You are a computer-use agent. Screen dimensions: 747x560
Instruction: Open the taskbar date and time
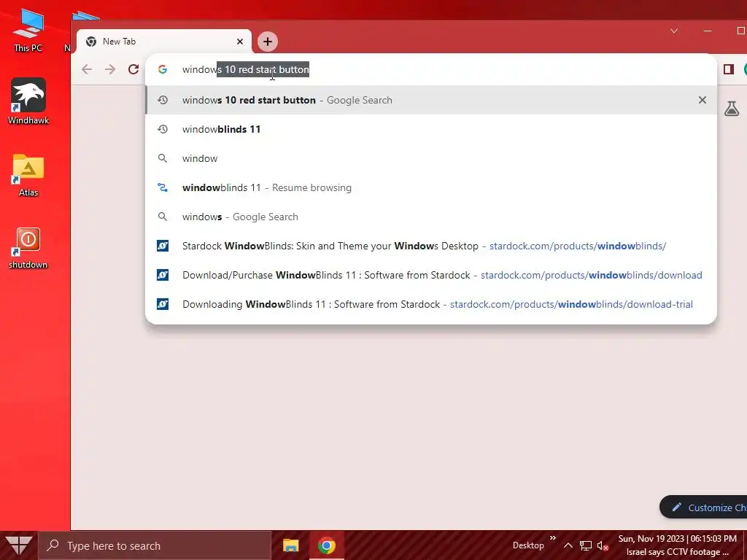tap(678, 539)
